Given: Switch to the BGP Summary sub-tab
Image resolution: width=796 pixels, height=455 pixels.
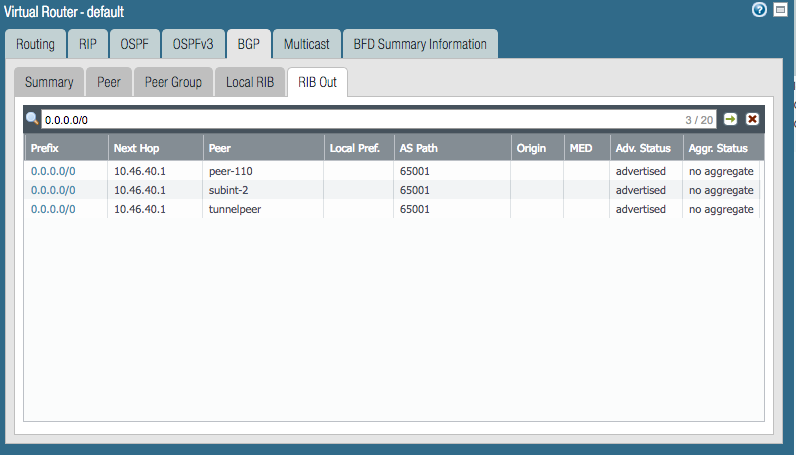Looking at the screenshot, I should pyautogui.click(x=49, y=82).
